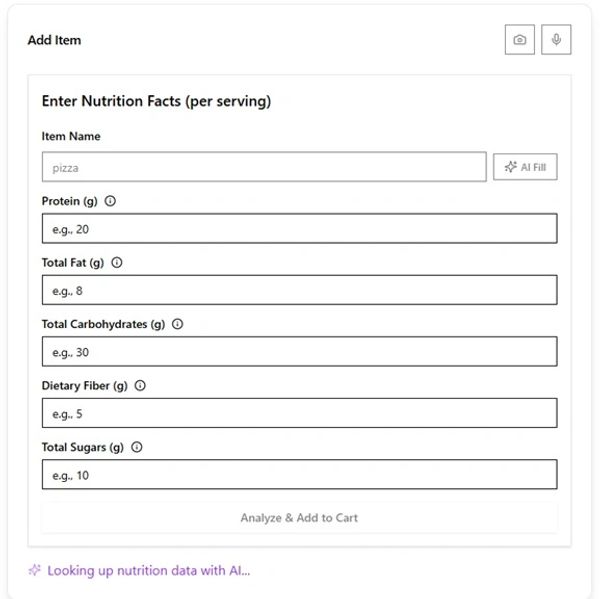Click the microphone voice input icon
The height and width of the screenshot is (599, 600).
coord(556,40)
